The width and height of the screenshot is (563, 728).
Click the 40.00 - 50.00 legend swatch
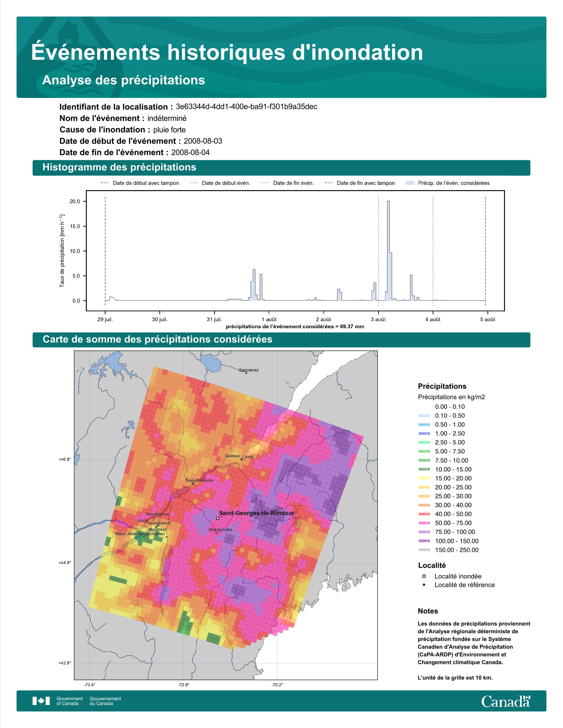click(424, 514)
